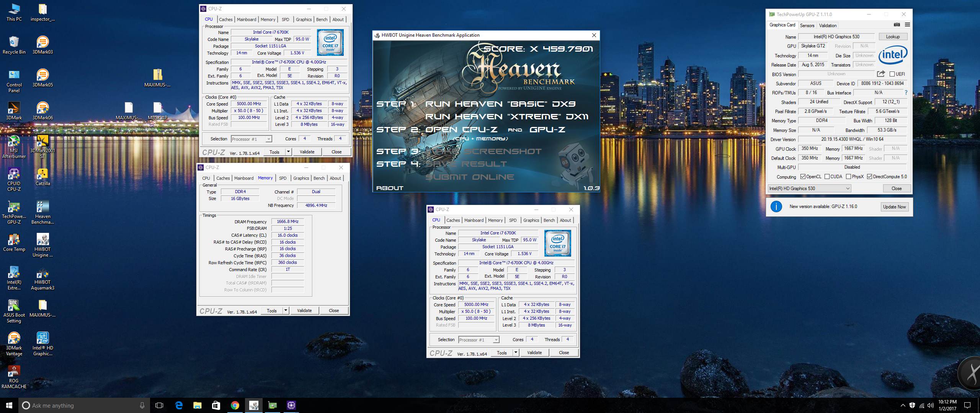Open HWBOT Unigine desktop shortcut
This screenshot has width=980, height=413.
[x=42, y=246]
